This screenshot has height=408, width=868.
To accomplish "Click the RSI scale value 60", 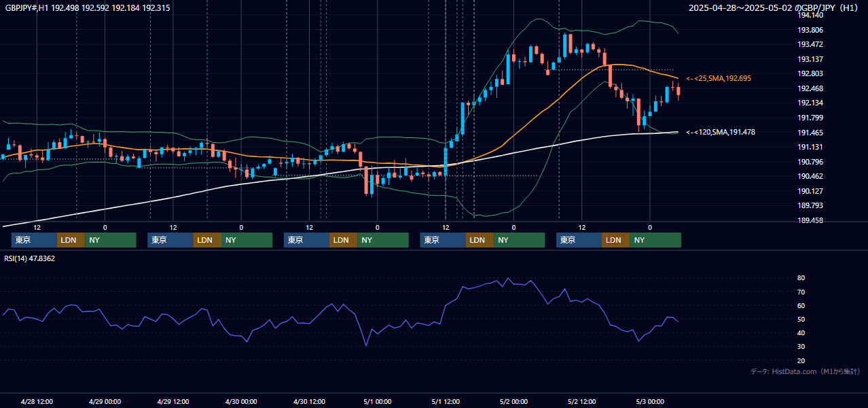I will coord(801,305).
